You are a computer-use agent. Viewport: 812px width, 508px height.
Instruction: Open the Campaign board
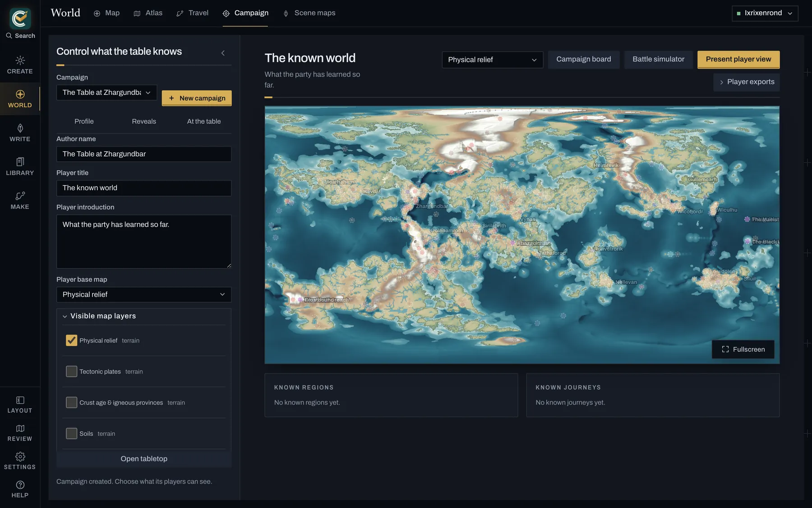pos(583,59)
